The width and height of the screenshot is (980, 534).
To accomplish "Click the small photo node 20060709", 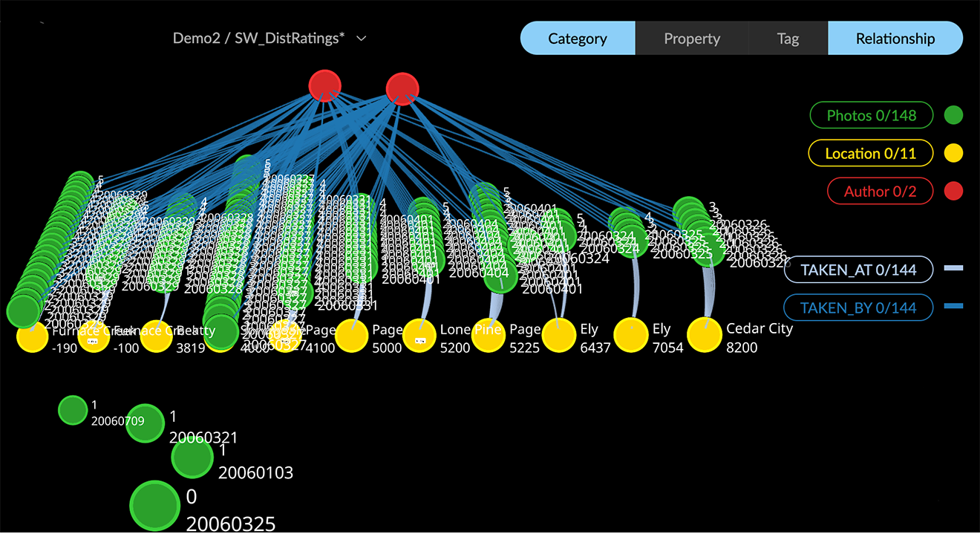I will (73, 410).
